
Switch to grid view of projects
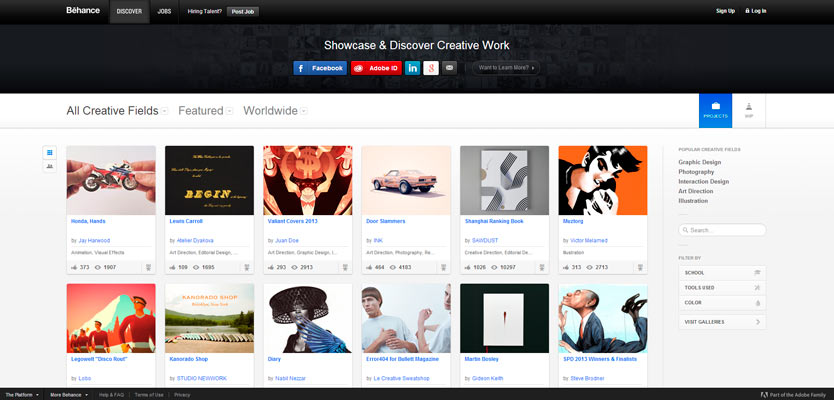(x=49, y=153)
